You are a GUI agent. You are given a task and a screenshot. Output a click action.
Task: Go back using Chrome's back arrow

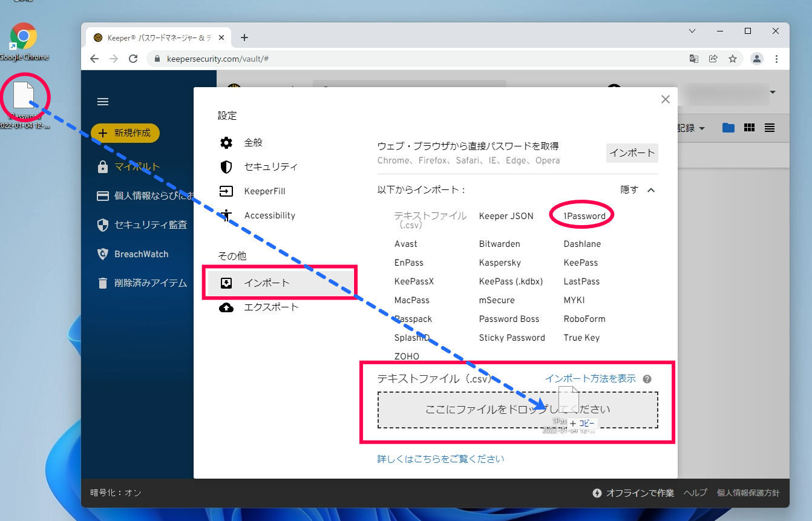[94, 59]
